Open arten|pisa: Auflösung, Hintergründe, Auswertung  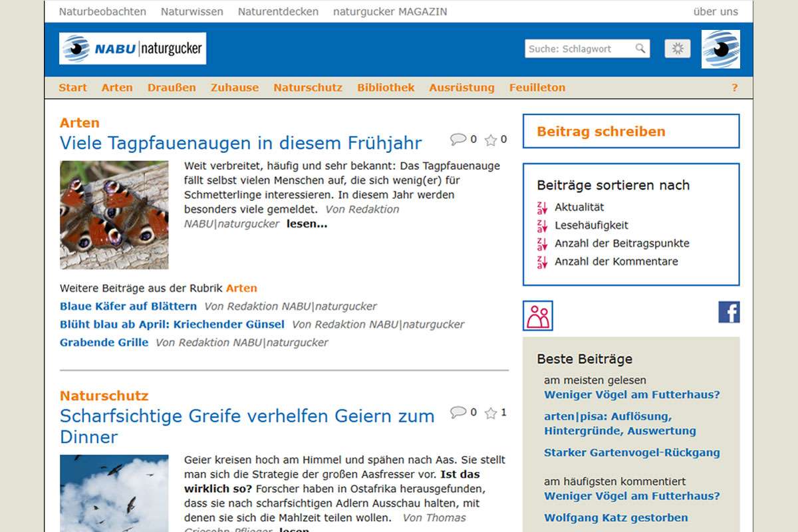pos(620,424)
